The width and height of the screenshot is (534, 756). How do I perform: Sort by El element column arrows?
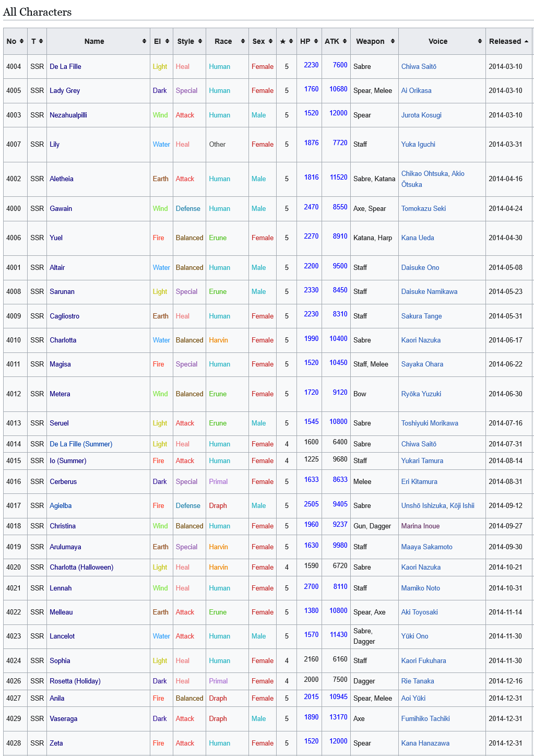(x=167, y=41)
